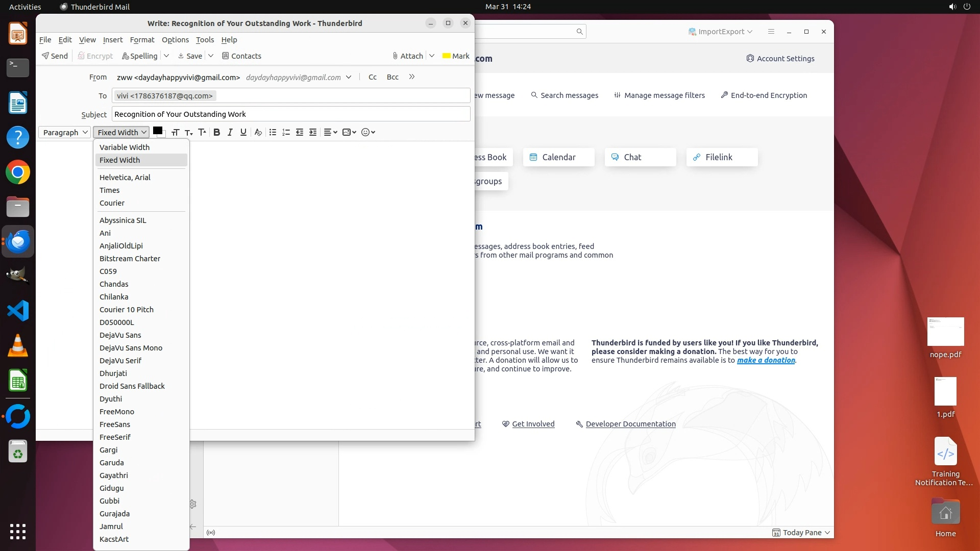The width and height of the screenshot is (980, 551).
Task: Click the larger font size icon
Action: (202, 132)
